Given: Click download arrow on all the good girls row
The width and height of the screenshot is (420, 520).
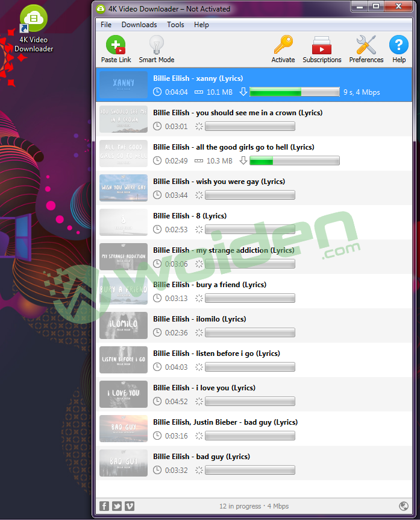Looking at the screenshot, I should click(x=243, y=160).
